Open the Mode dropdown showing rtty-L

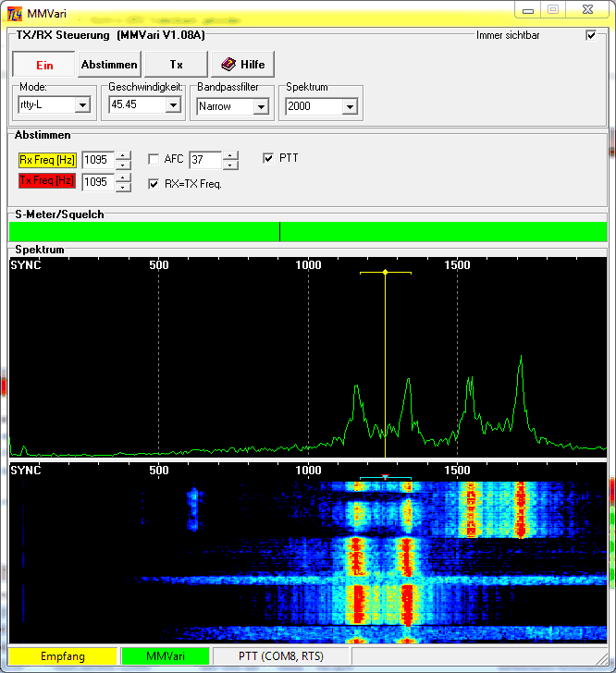[x=82, y=104]
